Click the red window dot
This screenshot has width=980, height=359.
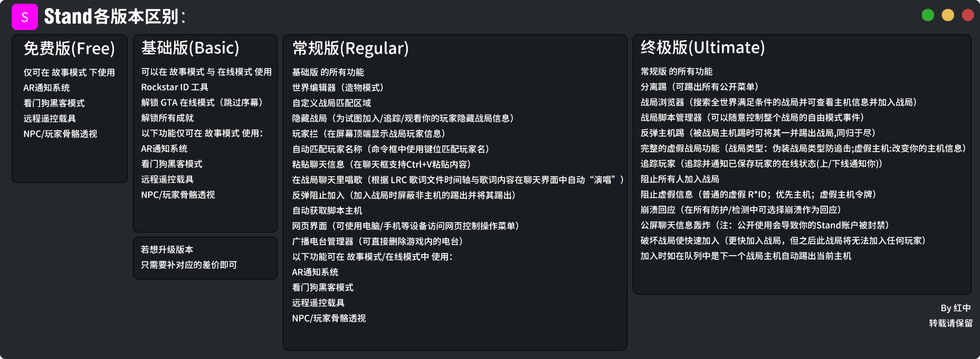968,15
